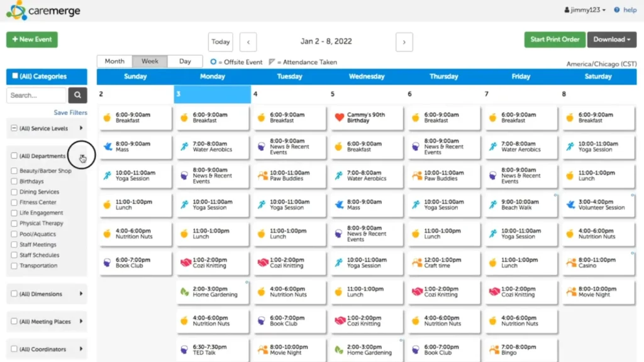The image size is (644, 362).
Task: Click into the Search input field
Action: point(36,96)
